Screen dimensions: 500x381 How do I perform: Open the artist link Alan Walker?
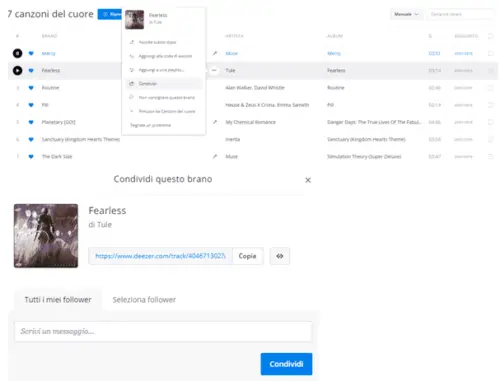tap(238, 88)
